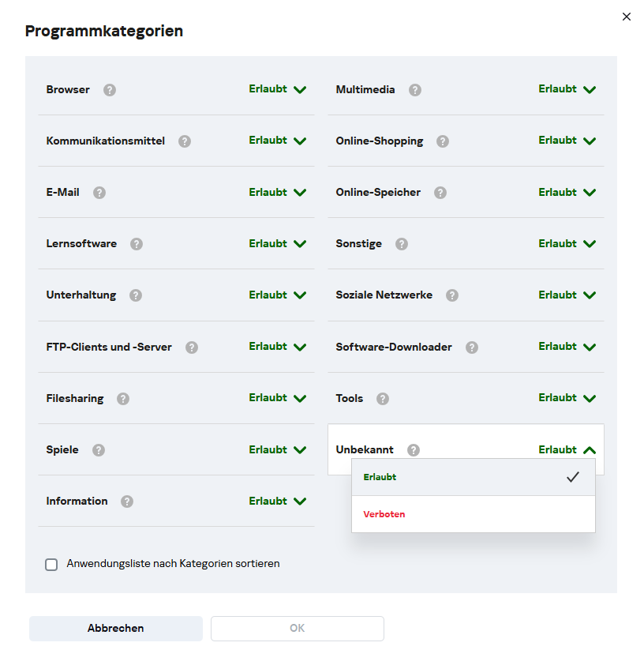The image size is (644, 665).
Task: Close the Programmkategorien dialog with the X
Action: tap(627, 17)
